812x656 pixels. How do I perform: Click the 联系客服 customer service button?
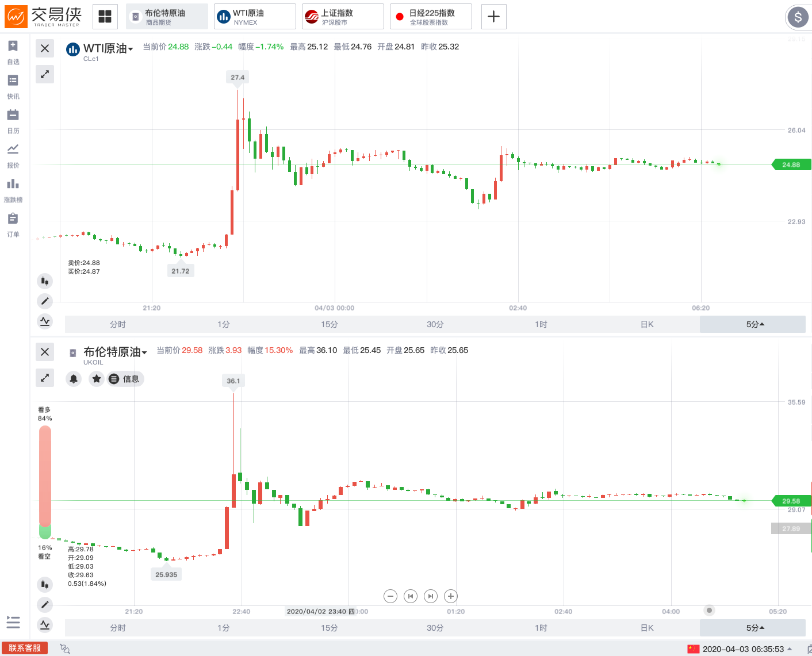[25, 648]
